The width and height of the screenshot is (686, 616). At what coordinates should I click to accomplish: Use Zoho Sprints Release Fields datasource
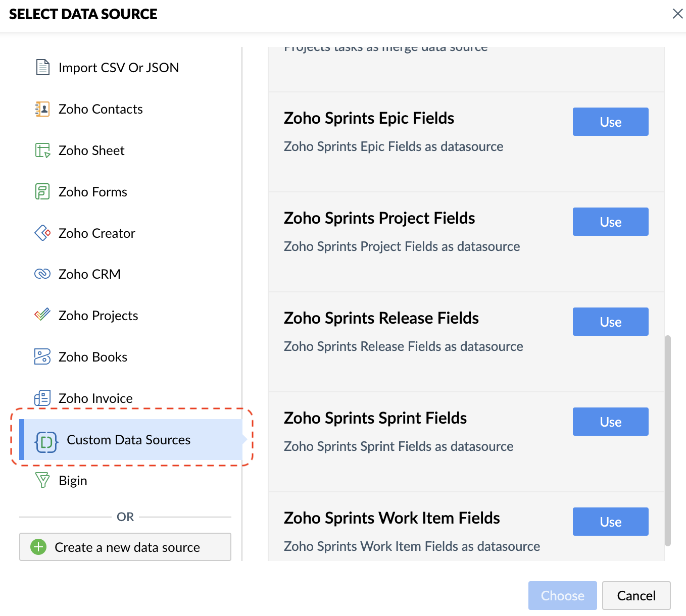[610, 322]
